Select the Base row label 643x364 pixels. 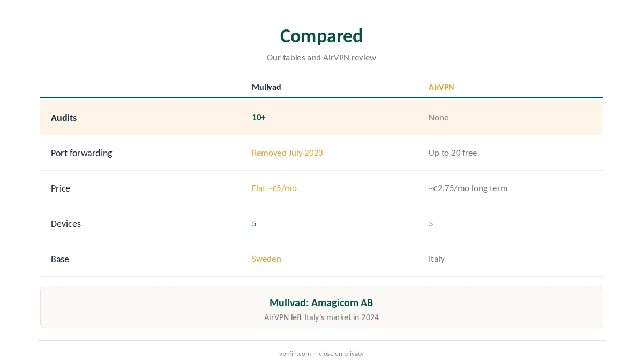pyautogui.click(x=60, y=259)
